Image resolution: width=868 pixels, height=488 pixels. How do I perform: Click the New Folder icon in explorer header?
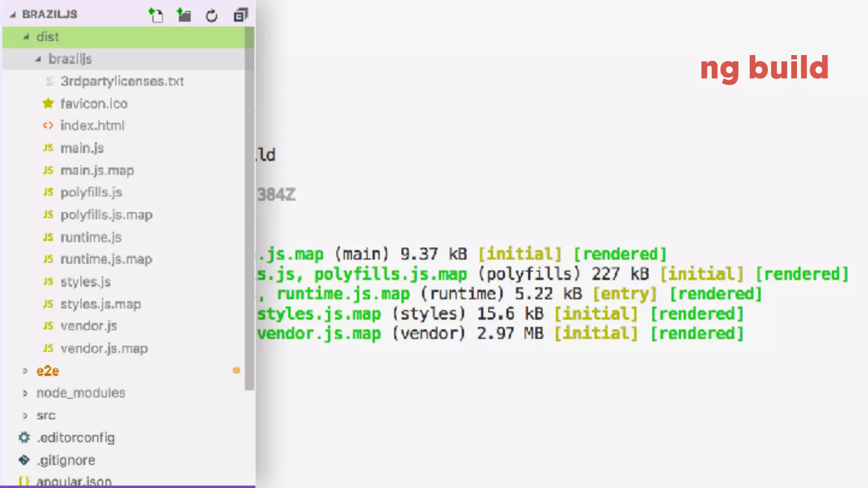point(184,15)
